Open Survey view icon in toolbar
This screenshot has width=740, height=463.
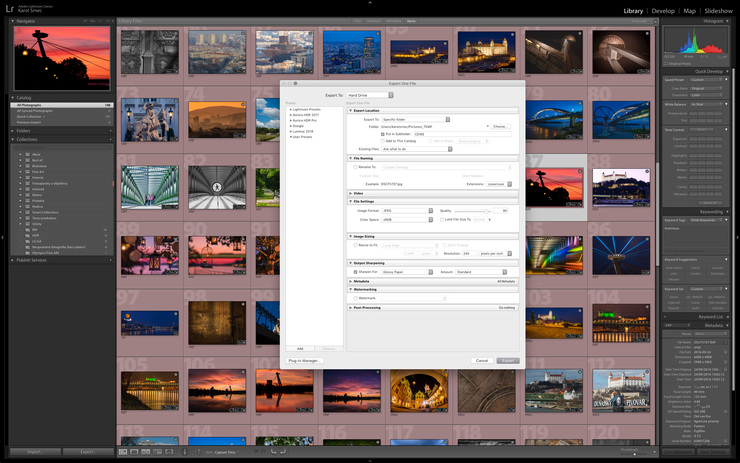pos(157,452)
